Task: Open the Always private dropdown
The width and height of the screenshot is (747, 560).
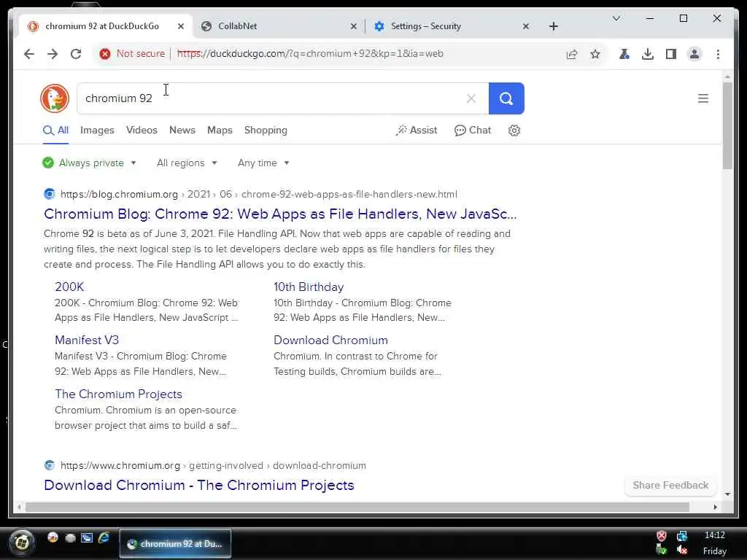Action: point(89,163)
